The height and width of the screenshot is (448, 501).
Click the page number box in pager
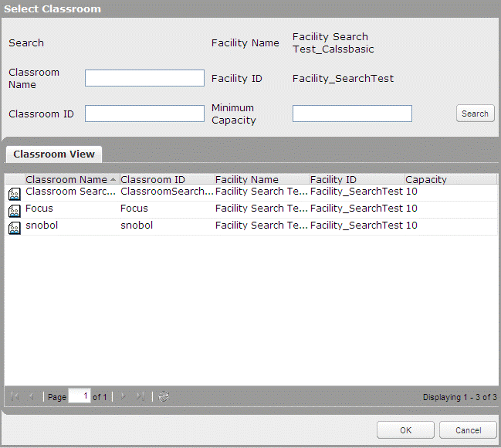tap(79, 396)
